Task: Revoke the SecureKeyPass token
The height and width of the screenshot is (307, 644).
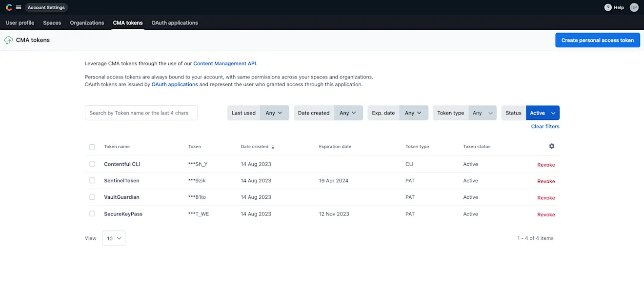Action: [546, 214]
